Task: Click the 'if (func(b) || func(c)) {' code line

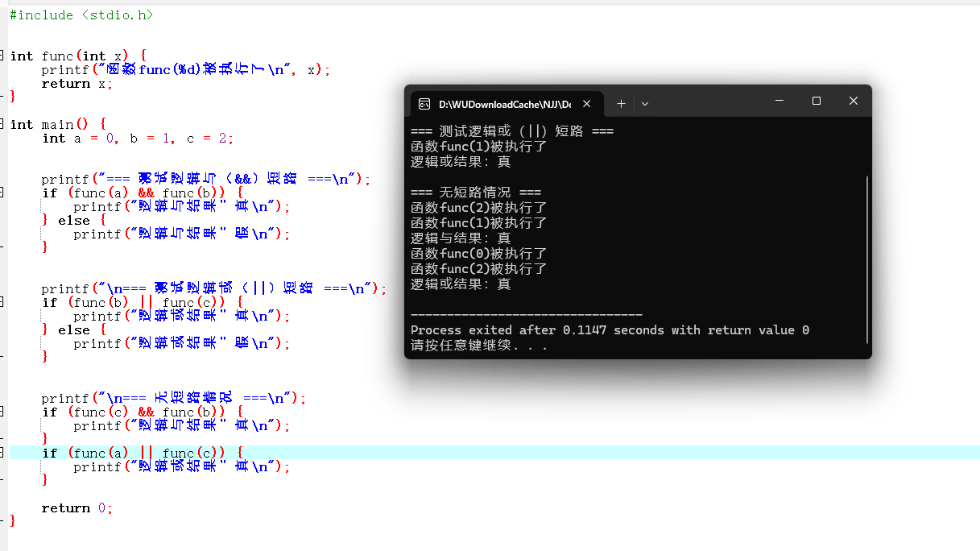Action: 143,302
